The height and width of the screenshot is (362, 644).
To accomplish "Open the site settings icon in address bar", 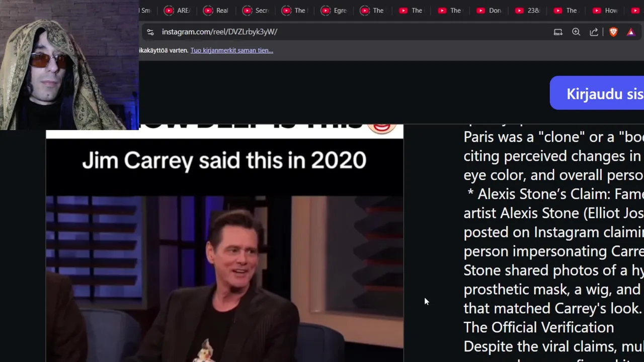I will pyautogui.click(x=150, y=32).
